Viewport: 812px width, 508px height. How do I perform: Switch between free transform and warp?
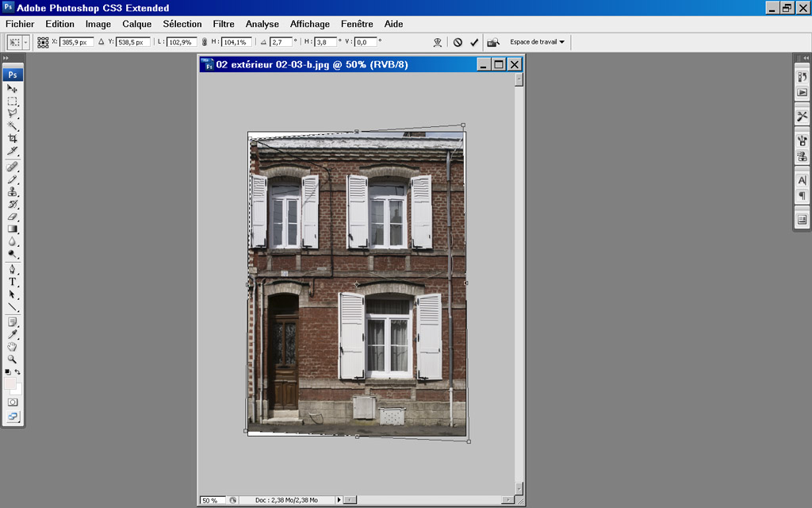tap(438, 42)
